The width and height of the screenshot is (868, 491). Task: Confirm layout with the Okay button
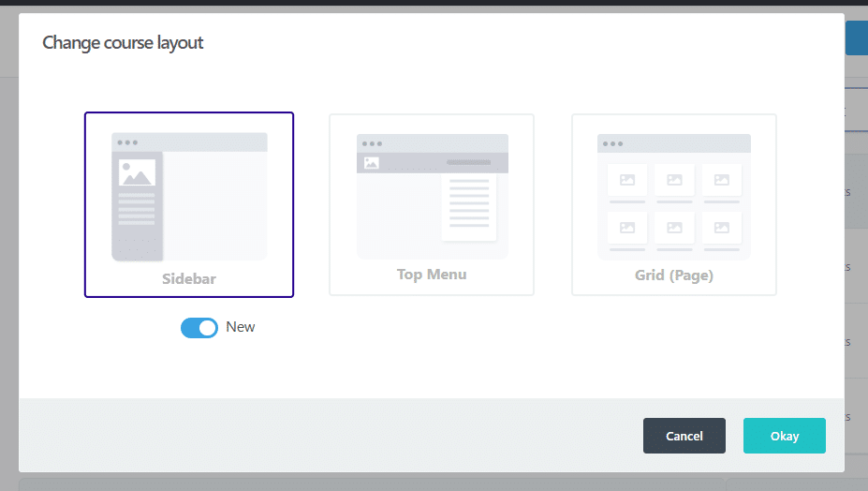(x=785, y=436)
